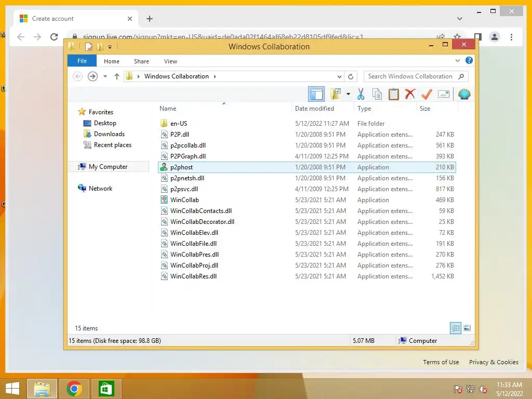Click the Paste clipboard icon
Image resolution: width=532 pixels, height=399 pixels.
[394, 94]
